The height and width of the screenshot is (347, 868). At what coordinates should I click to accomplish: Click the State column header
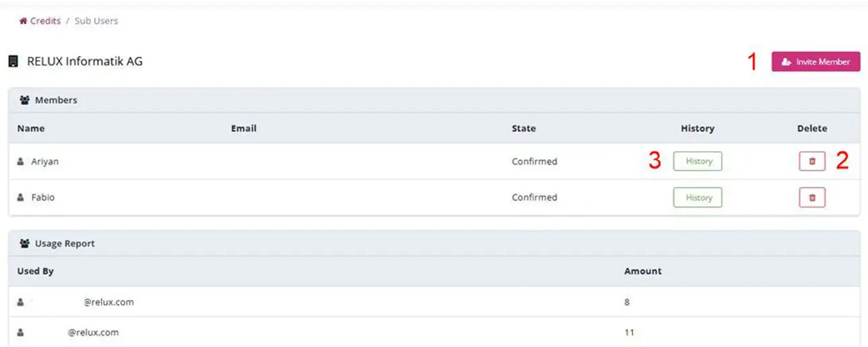point(523,128)
